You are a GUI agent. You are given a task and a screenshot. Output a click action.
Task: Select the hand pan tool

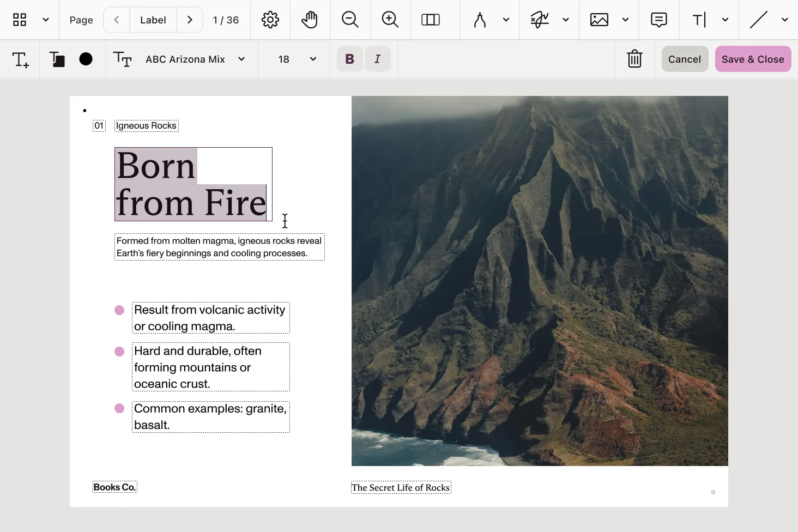coord(310,20)
